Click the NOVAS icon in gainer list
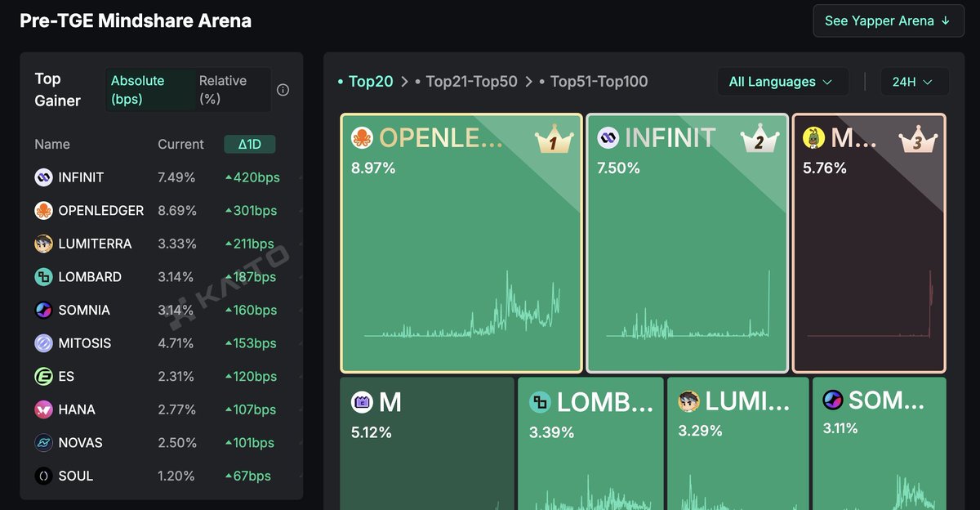980x510 pixels. pos(43,443)
